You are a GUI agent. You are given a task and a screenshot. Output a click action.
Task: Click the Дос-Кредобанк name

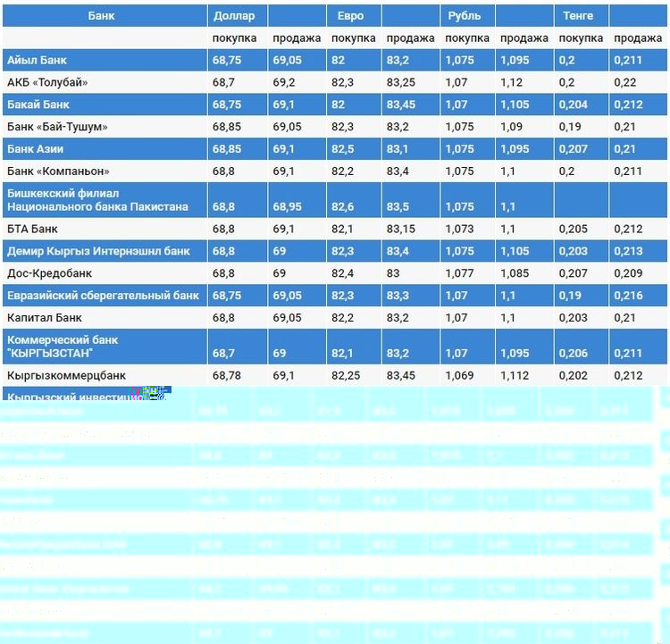click(x=49, y=273)
